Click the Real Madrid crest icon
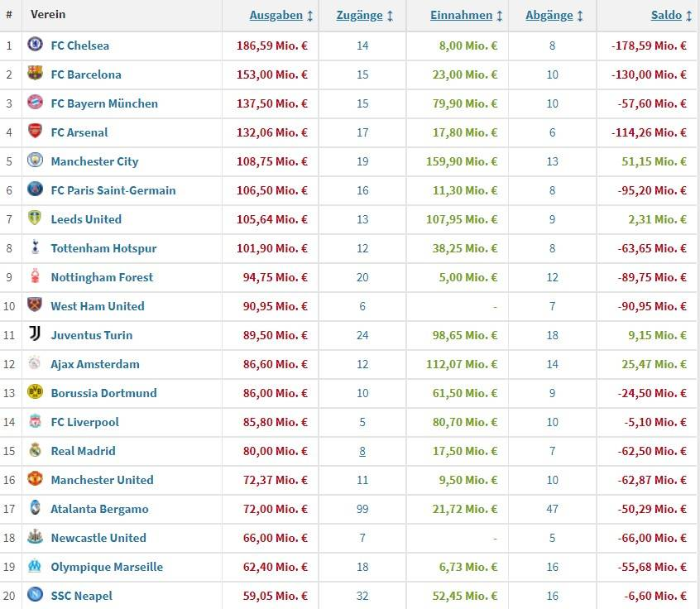The height and width of the screenshot is (609, 700). tap(35, 449)
